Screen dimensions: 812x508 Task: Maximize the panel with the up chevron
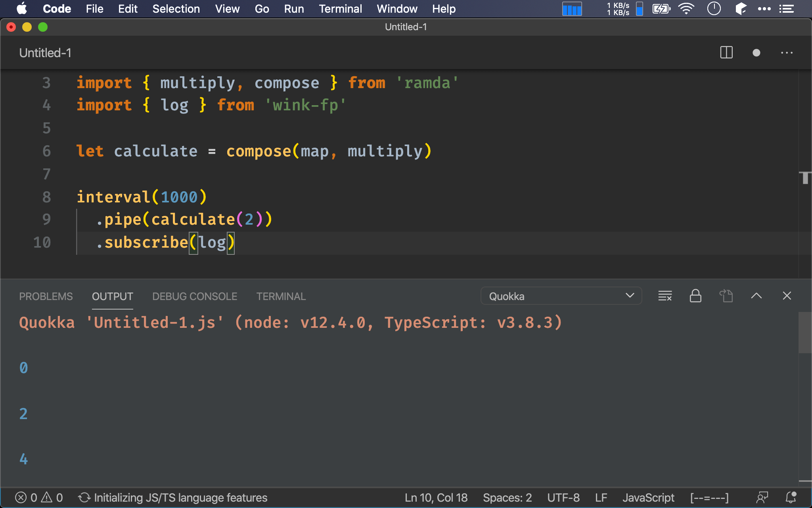[x=756, y=296]
